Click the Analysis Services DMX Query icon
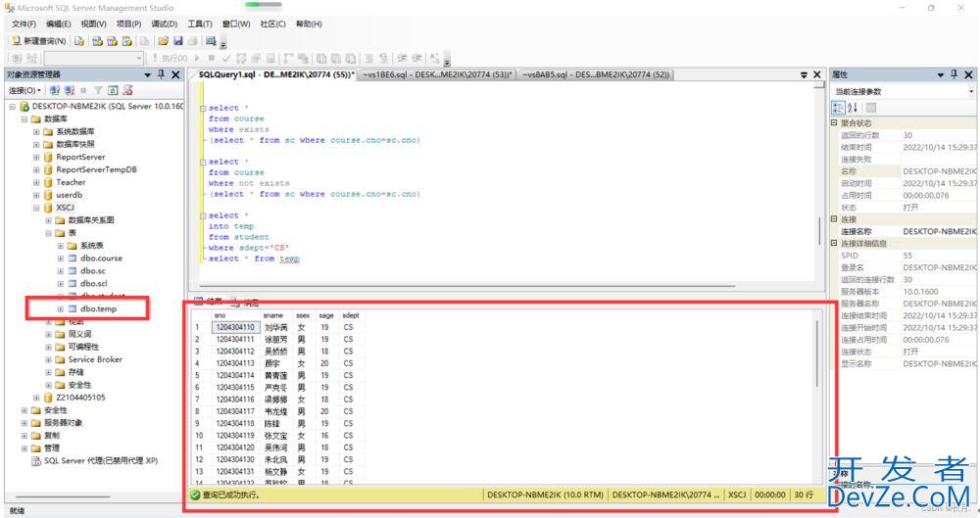The image size is (980, 518). (112, 40)
